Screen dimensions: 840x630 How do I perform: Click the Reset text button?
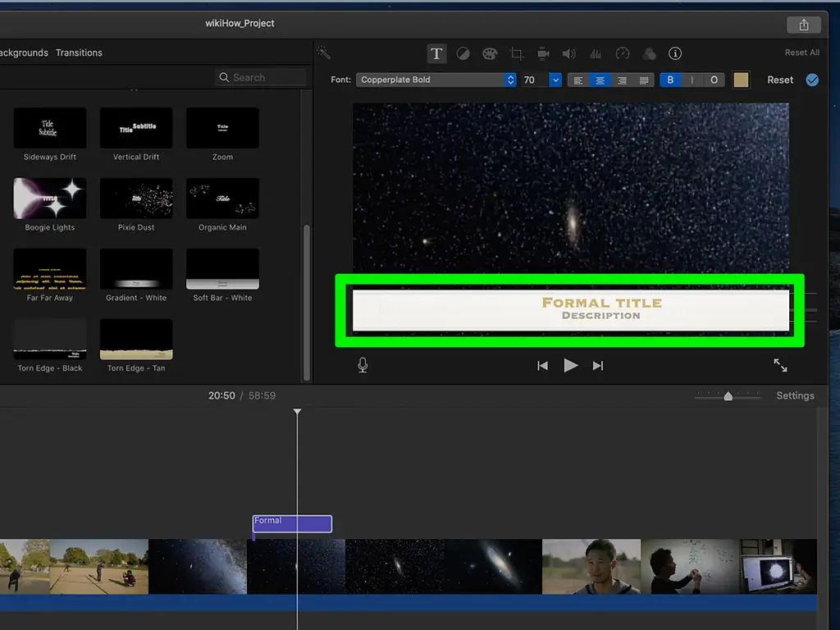click(x=780, y=80)
